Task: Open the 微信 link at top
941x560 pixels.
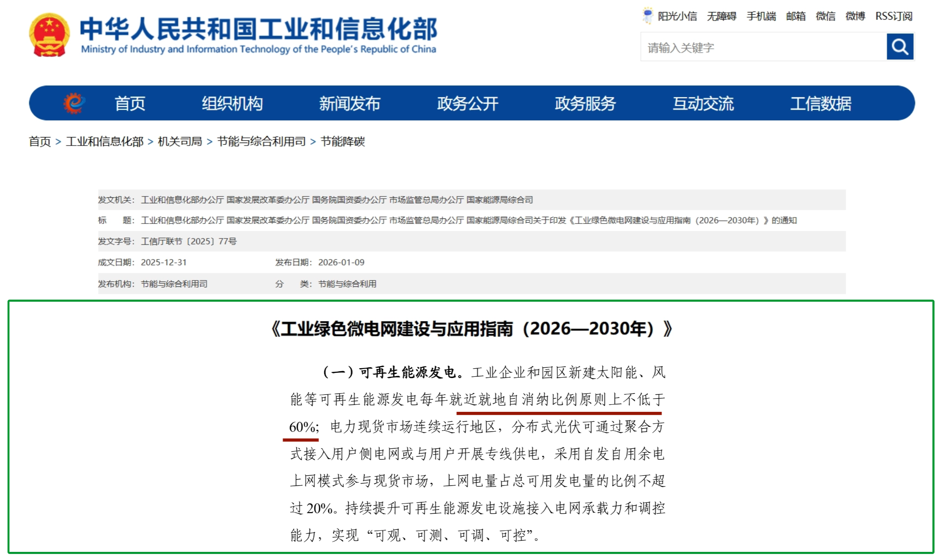Action: [825, 16]
